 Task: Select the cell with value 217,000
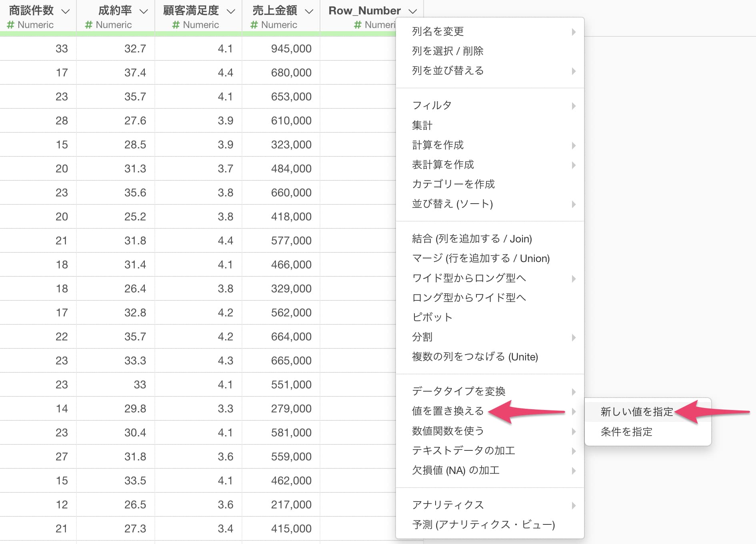[x=281, y=505]
